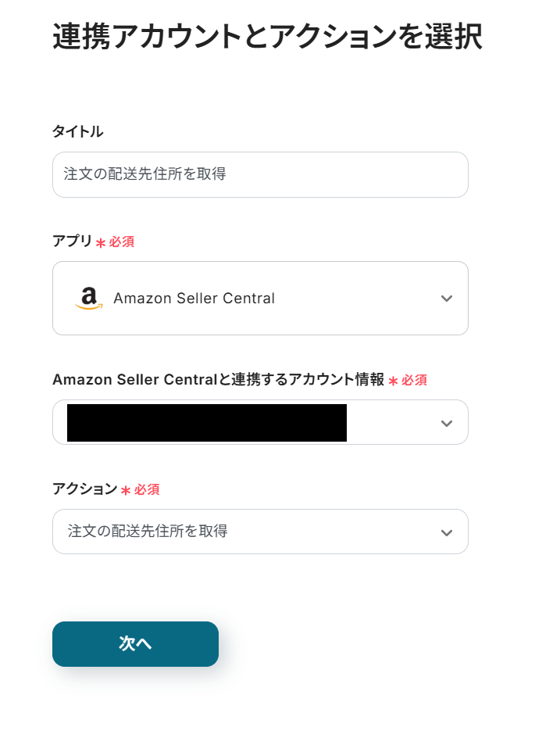
Task: Click the redacted account selection box
Action: click(x=207, y=423)
